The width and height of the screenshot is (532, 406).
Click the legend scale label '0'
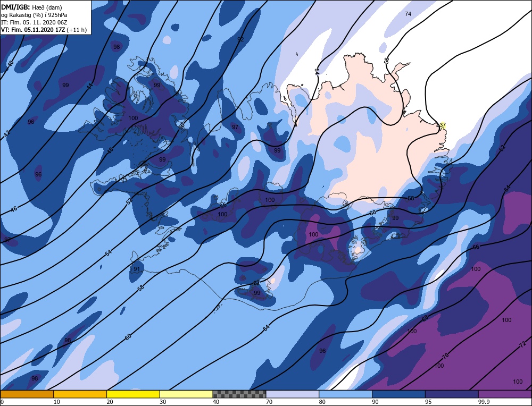pos(2,402)
